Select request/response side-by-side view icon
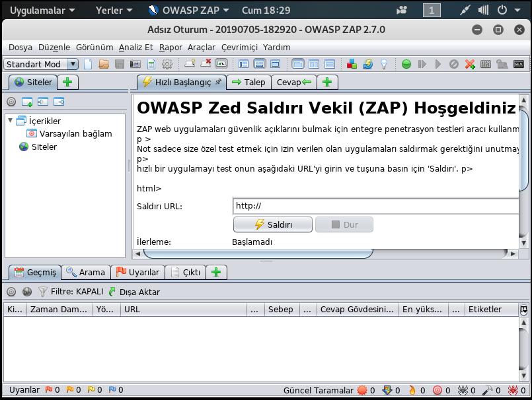This screenshot has height=400, width=532. pos(314,64)
